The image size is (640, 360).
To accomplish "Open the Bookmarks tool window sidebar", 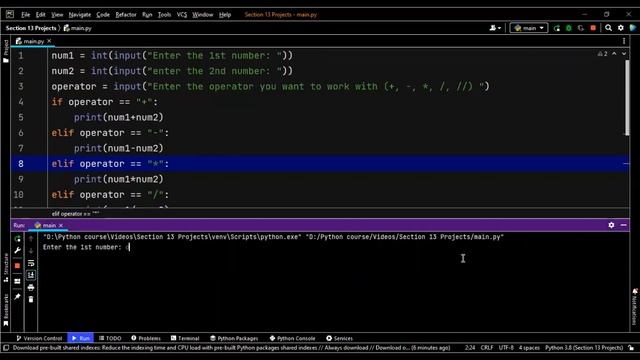I will [5, 310].
